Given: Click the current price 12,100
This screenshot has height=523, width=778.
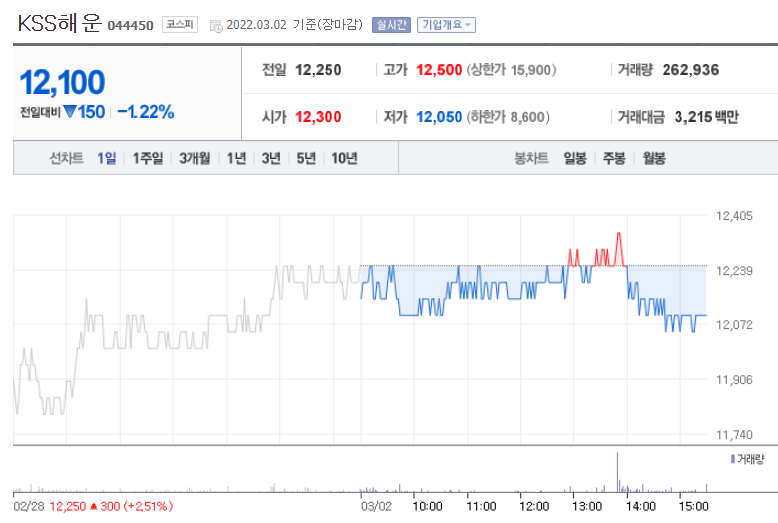Looking at the screenshot, I should [62, 82].
